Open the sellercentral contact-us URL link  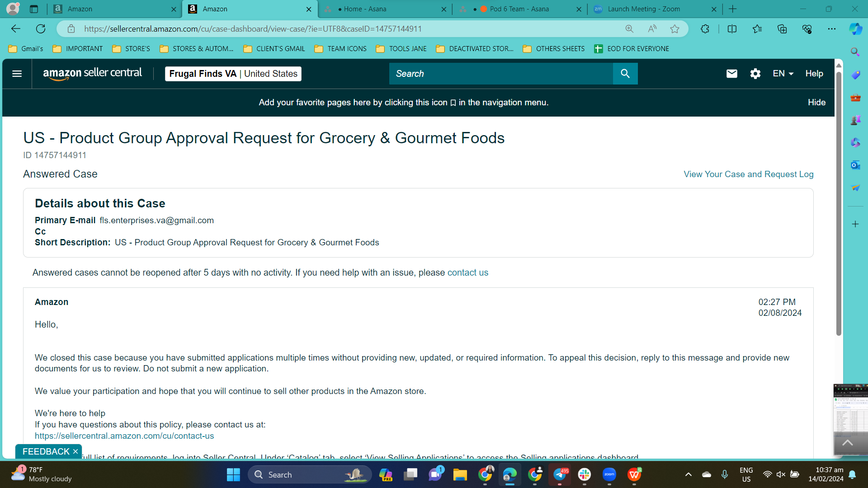tap(124, 436)
